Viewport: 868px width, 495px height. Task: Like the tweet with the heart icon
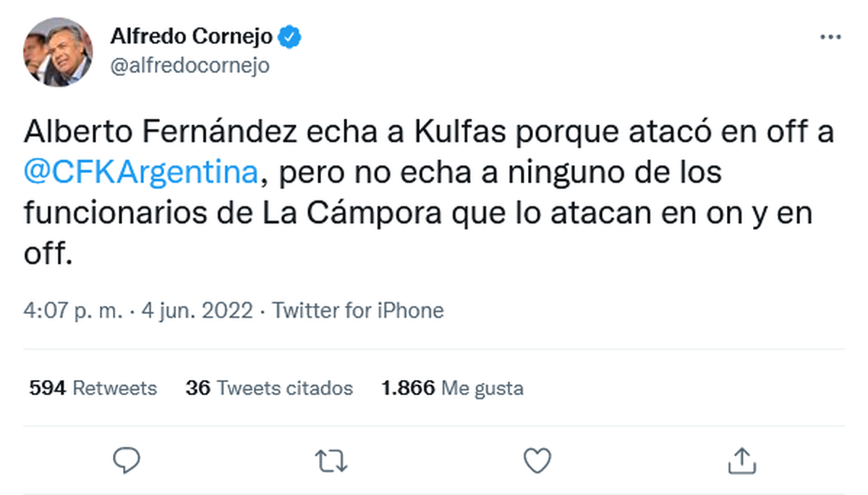537,460
